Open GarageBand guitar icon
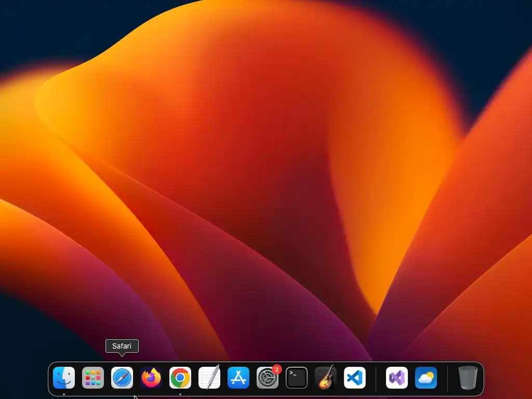Viewport: 532px width, 399px height. [x=326, y=378]
